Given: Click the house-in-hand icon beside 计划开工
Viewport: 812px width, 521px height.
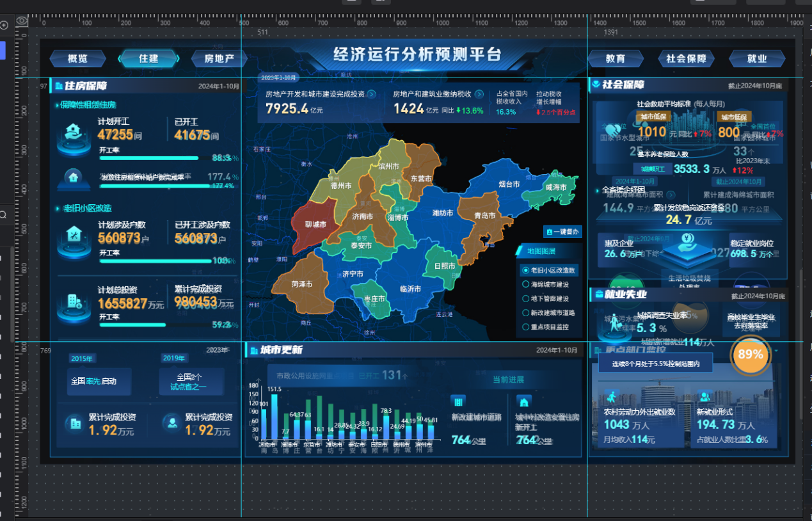Looking at the screenshot, I should [74, 132].
